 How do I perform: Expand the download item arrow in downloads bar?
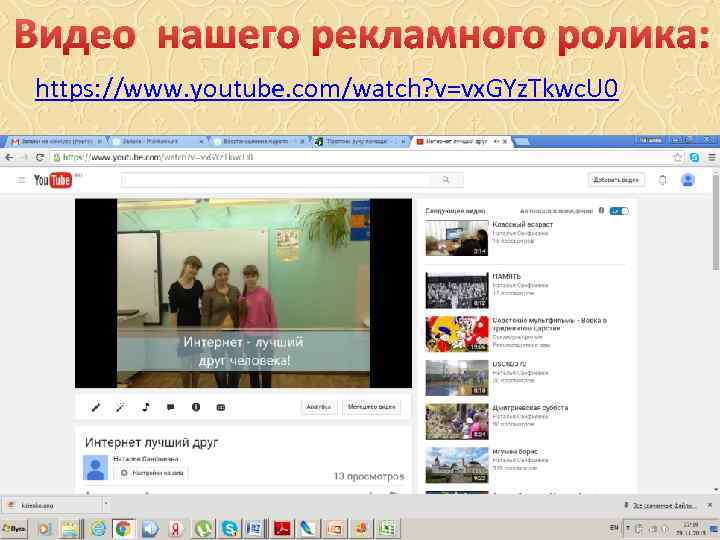point(106,505)
